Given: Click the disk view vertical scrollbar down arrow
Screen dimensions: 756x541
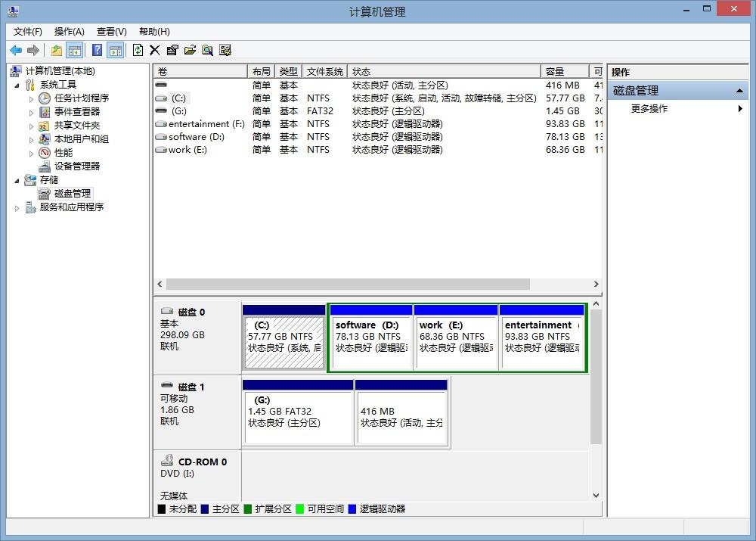Looking at the screenshot, I should (596, 495).
